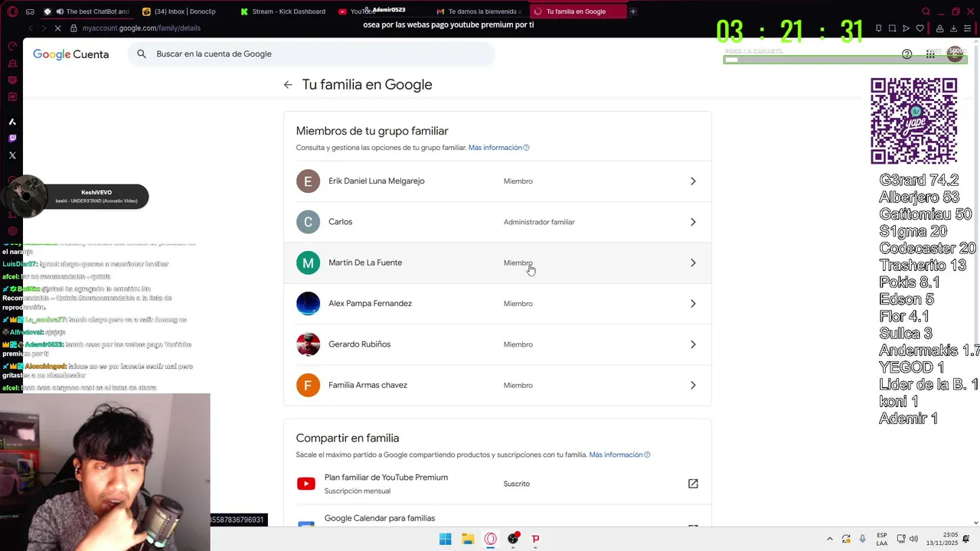Click the name 'Erik Daniel Luna Melgarejo'
This screenshot has width=980, height=551.
coord(377,181)
